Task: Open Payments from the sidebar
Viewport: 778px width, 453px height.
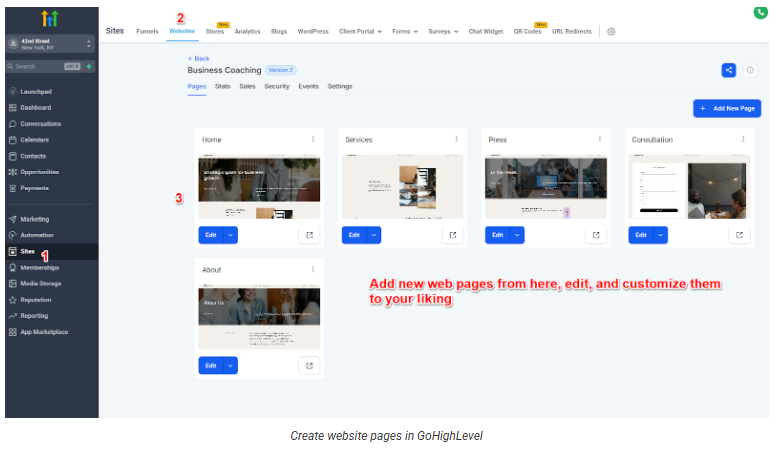Action: tap(34, 189)
